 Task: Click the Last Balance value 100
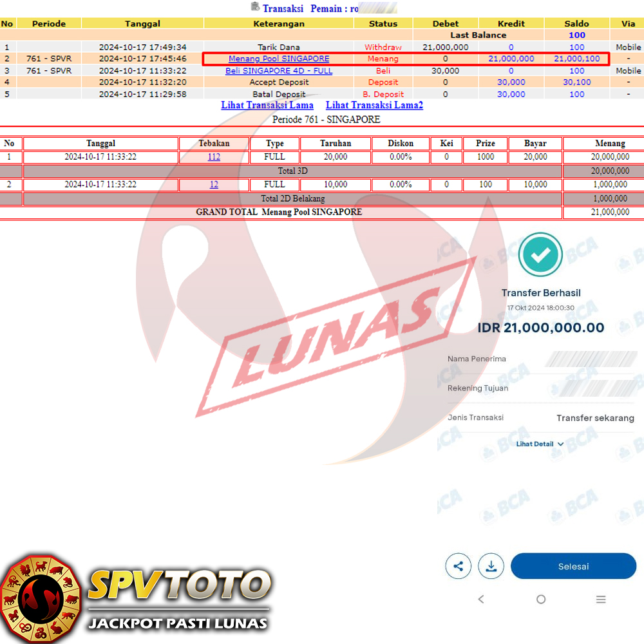576,35
